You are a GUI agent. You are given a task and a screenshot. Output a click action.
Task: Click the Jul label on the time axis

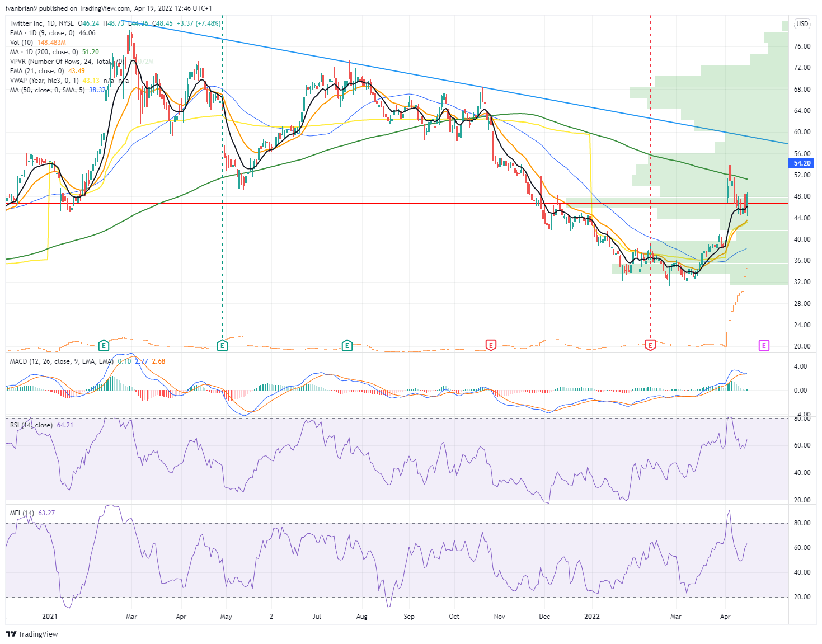click(x=317, y=617)
